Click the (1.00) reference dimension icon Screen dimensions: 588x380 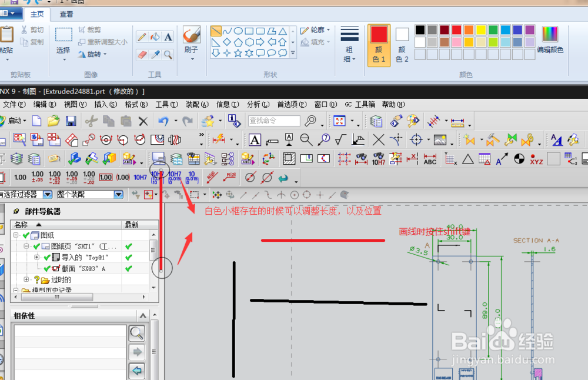[x=123, y=178]
